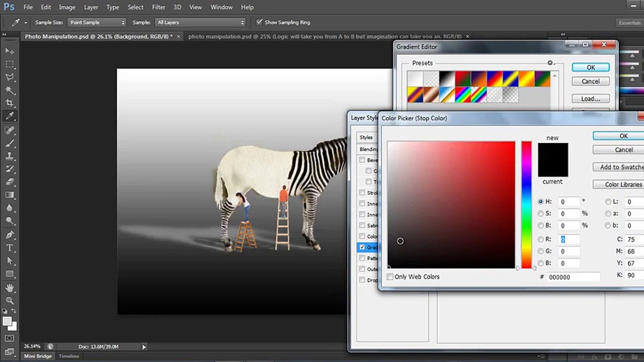
Task: Select the Eraser tool
Action: (x=10, y=182)
